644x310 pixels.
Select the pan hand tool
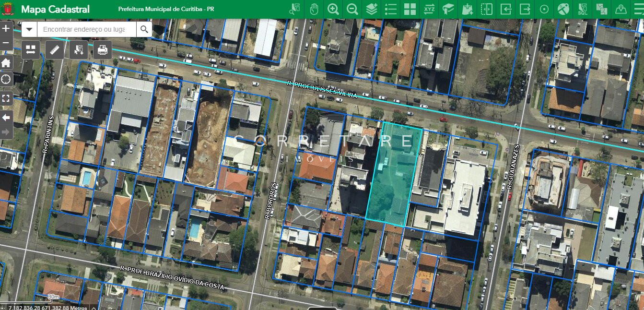314,9
